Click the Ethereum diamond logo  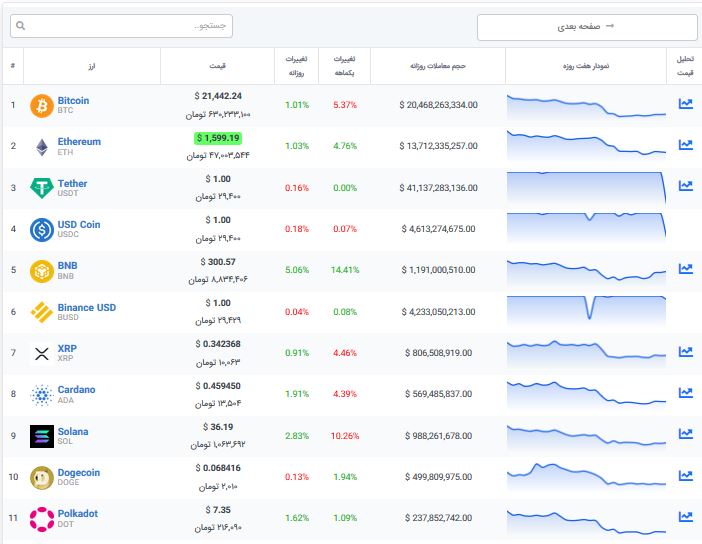[x=42, y=147]
